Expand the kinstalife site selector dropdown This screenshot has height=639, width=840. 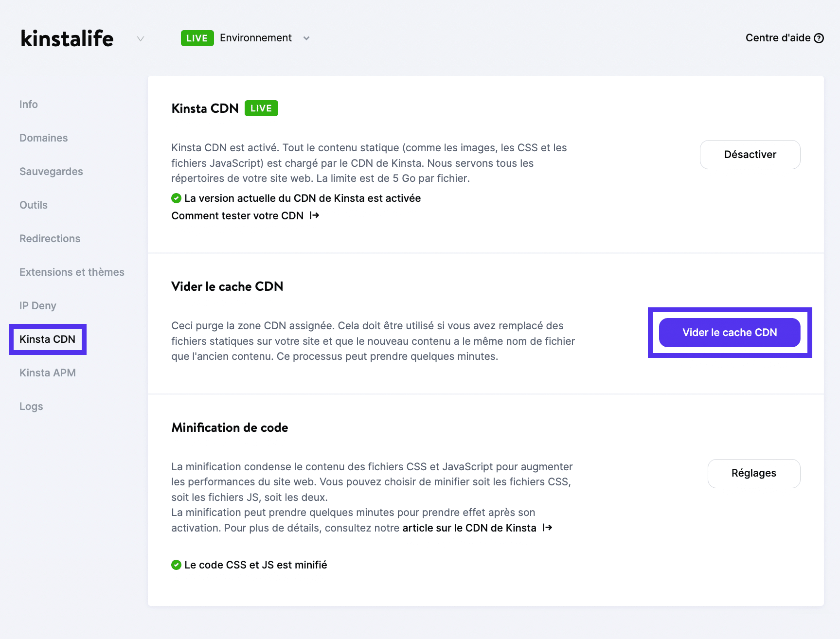(140, 38)
